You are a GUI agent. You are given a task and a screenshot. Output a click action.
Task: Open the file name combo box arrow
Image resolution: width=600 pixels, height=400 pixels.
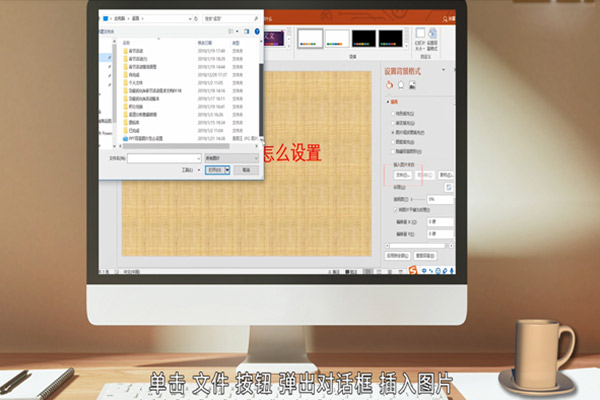(198, 158)
